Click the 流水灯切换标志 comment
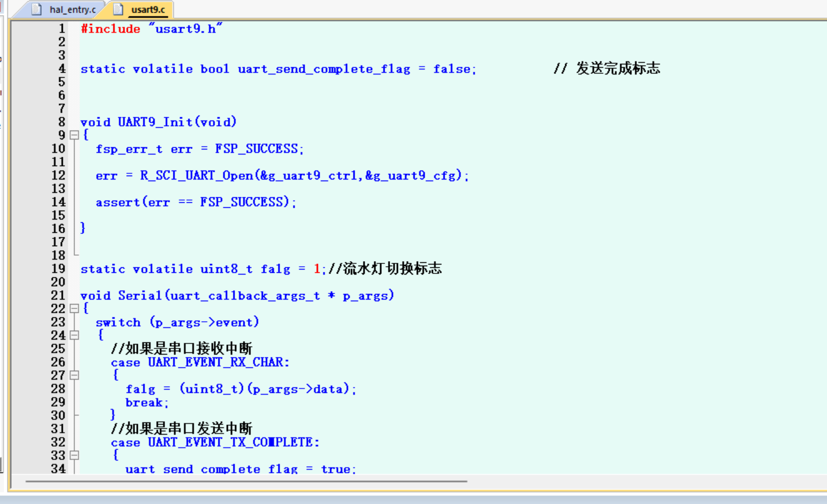The height and width of the screenshot is (504, 827). (385, 268)
